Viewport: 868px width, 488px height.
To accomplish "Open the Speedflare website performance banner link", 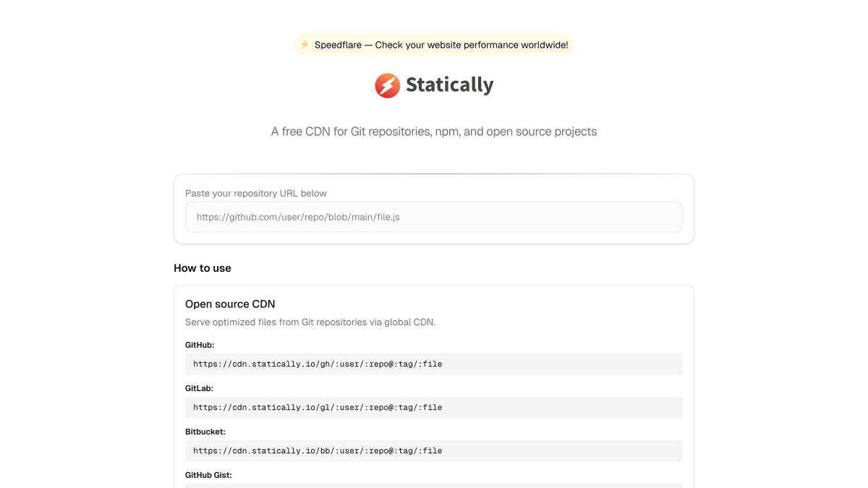I will [434, 45].
